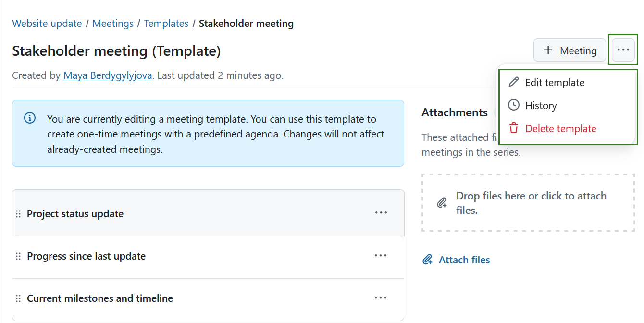
Task: Open Maya Berdygylyjova's profile link
Action: click(x=108, y=75)
